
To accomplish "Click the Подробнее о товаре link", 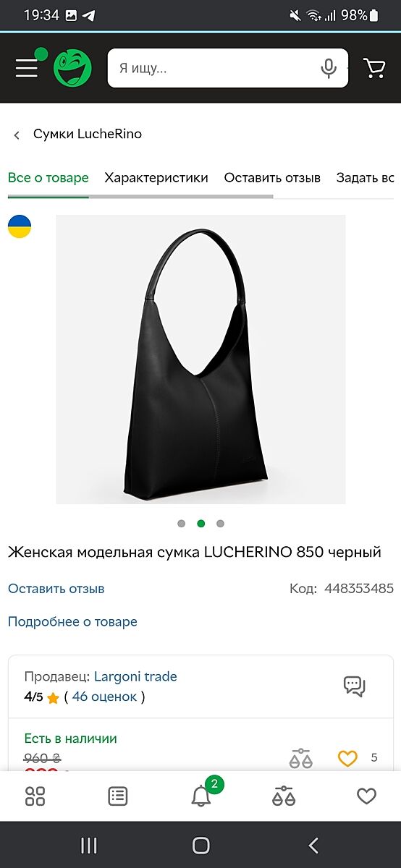I will click(x=72, y=621).
